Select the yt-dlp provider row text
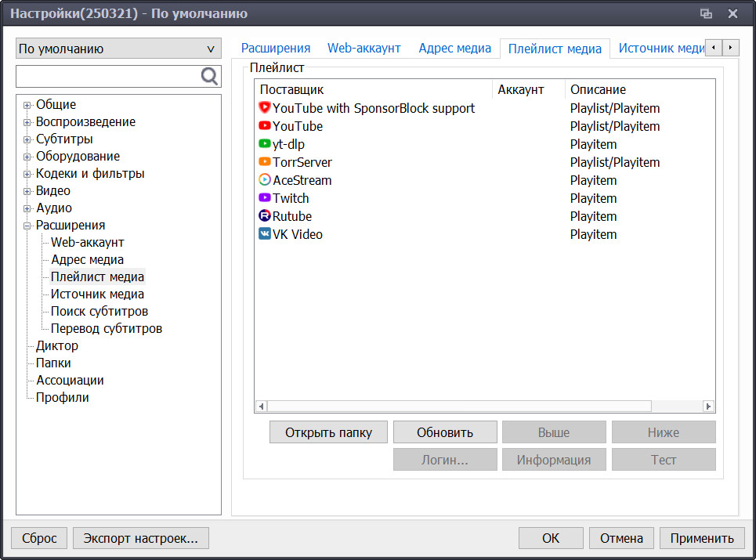 288,144
